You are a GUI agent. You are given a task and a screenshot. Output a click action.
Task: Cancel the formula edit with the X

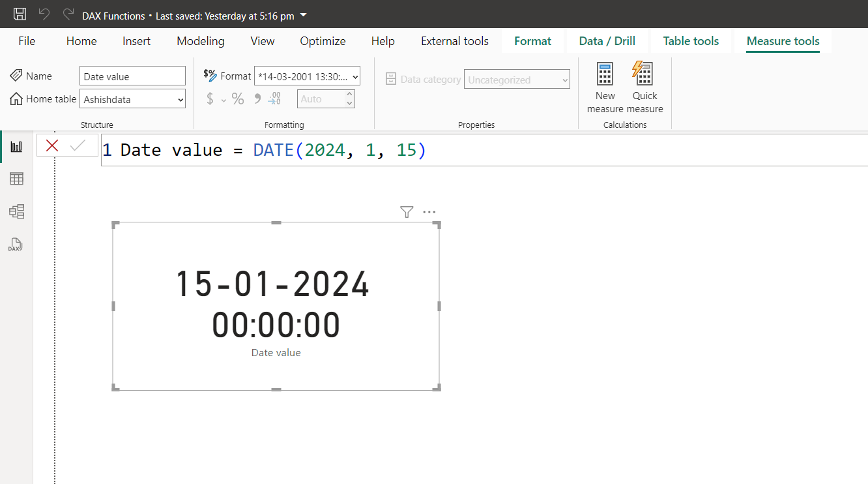point(51,145)
